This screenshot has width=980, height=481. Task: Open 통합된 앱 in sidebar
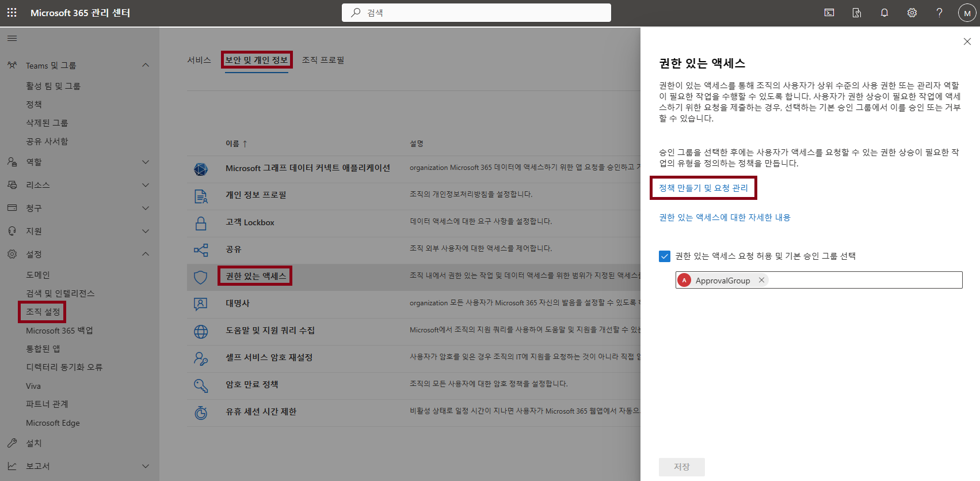point(43,349)
